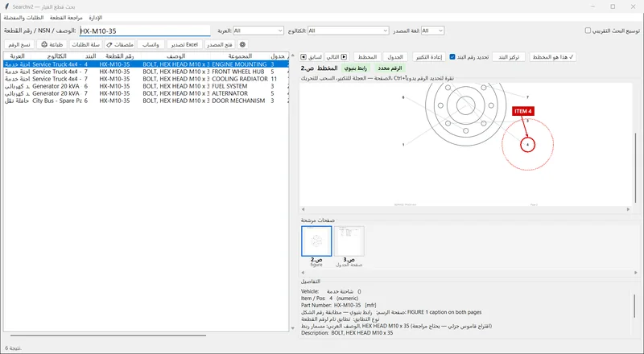Open سلة الطلبات orders basket
The height and width of the screenshot is (354, 644).
pyautogui.click(x=85, y=44)
